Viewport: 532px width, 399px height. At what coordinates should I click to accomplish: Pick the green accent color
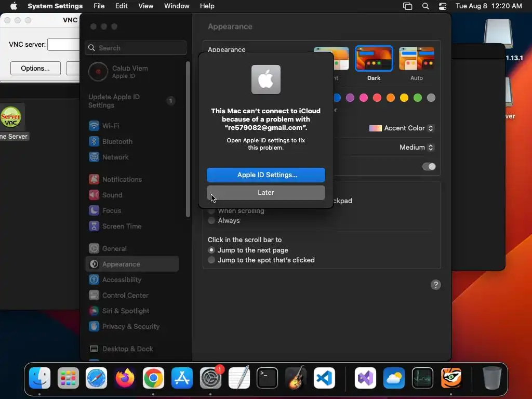pyautogui.click(x=418, y=98)
